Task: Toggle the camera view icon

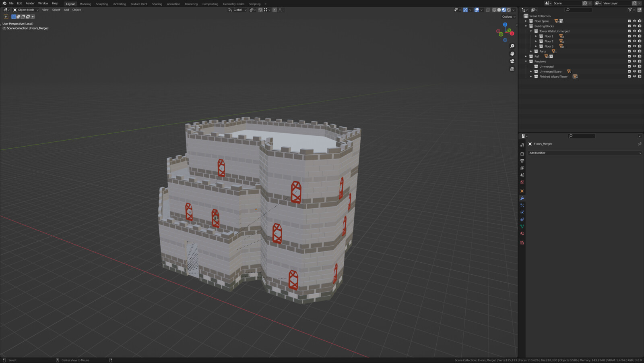Action: 512,61
